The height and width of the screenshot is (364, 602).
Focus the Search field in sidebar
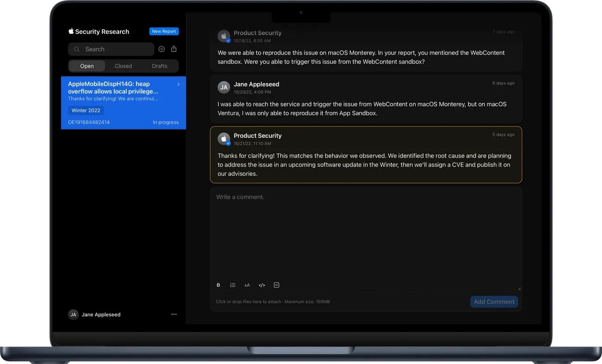tap(111, 49)
